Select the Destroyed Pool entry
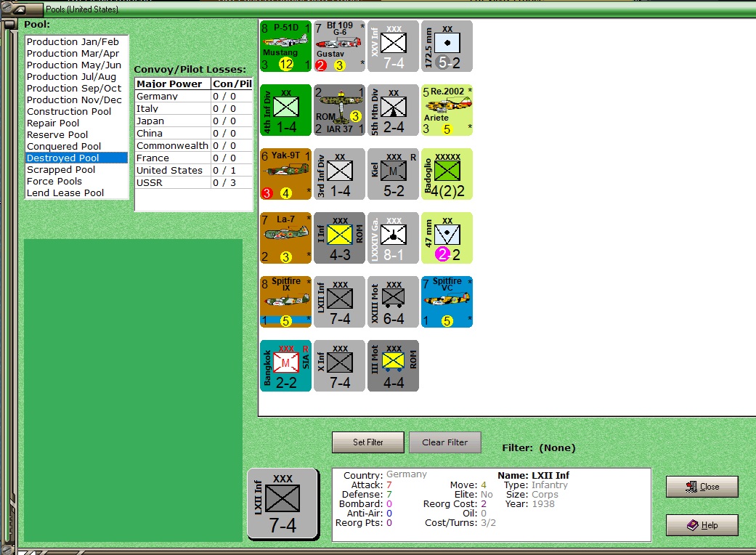Screen dimensions: 756x555 [x=77, y=158]
